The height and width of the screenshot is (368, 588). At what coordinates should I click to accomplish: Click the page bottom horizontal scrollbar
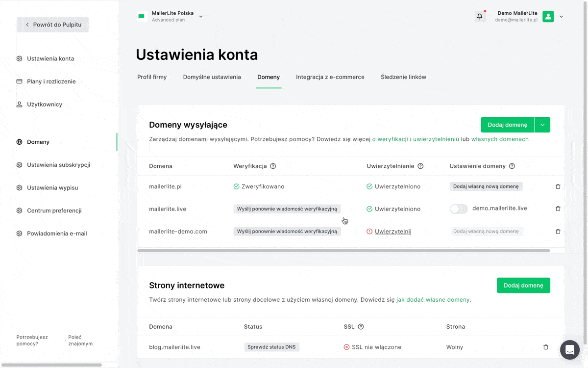coord(51,365)
